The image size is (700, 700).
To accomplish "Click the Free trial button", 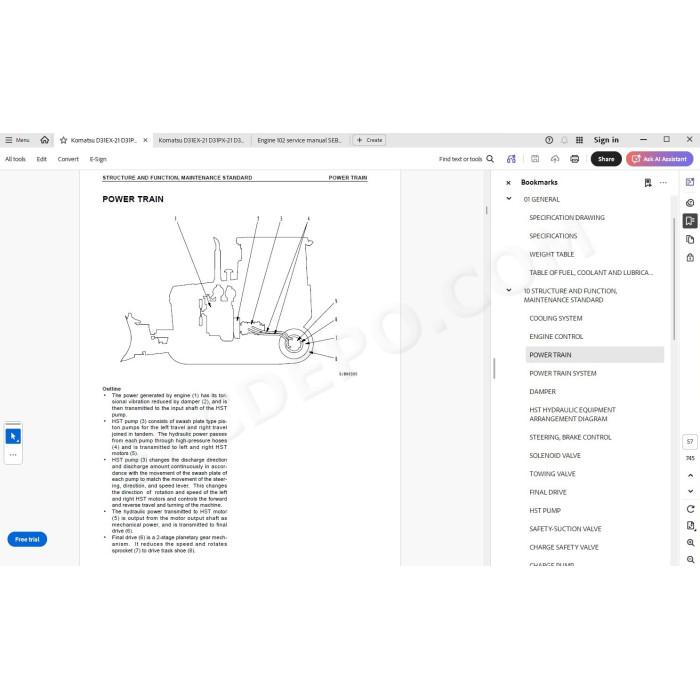I will pos(27,539).
